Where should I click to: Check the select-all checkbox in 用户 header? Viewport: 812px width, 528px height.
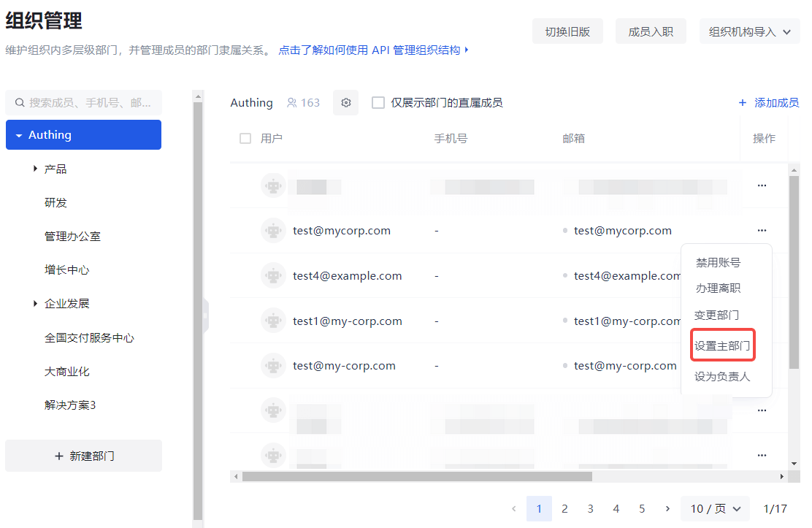pyautogui.click(x=245, y=139)
